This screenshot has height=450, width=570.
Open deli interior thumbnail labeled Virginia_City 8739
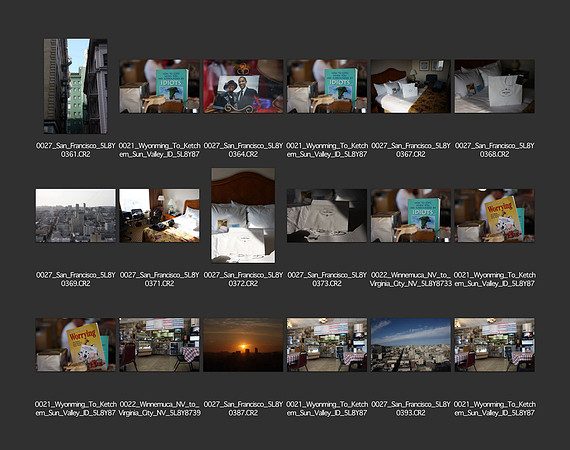[159, 345]
